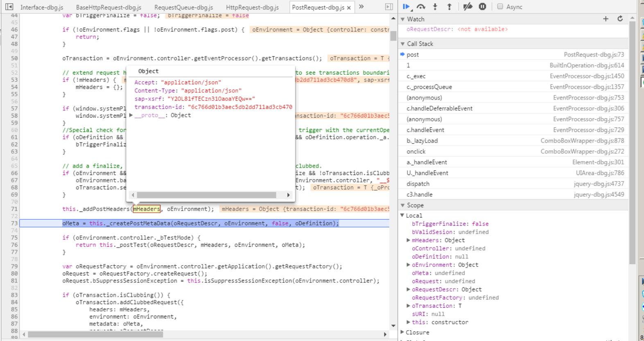The image size is (644, 341).
Task: Select the c3.handle stack frame
Action: click(513, 194)
